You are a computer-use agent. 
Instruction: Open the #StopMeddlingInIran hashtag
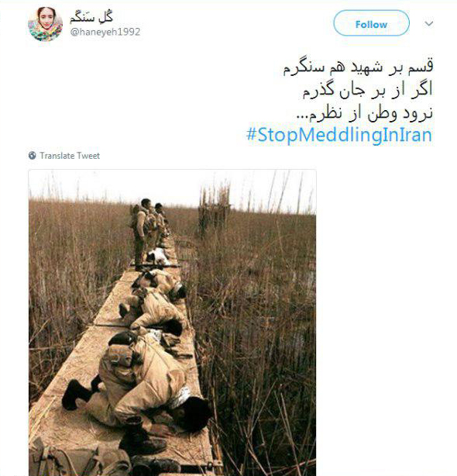tap(339, 134)
